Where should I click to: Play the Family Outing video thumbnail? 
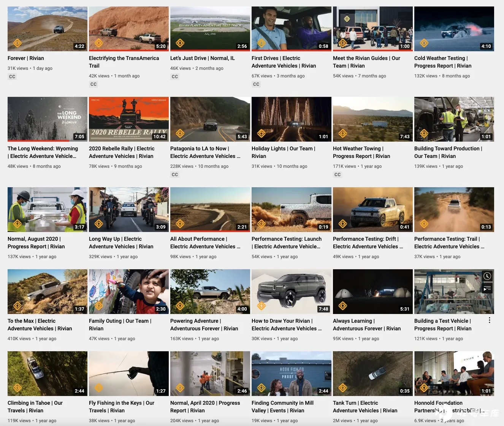pos(129,291)
